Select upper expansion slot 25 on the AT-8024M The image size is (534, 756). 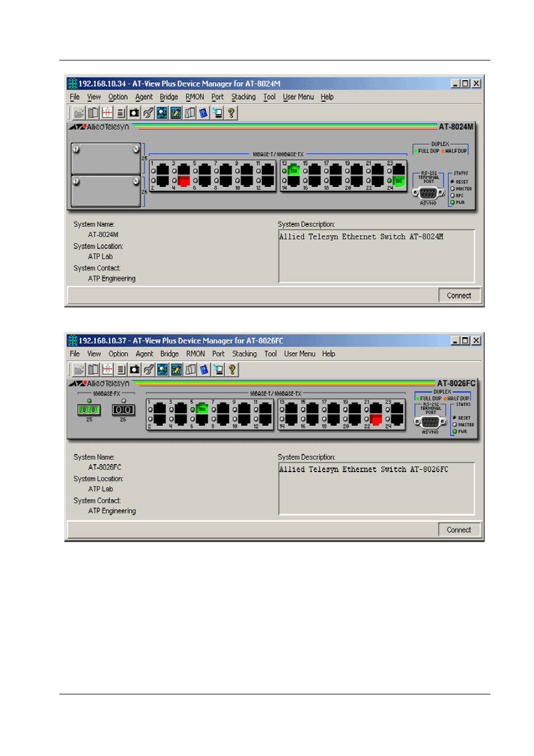[106, 158]
